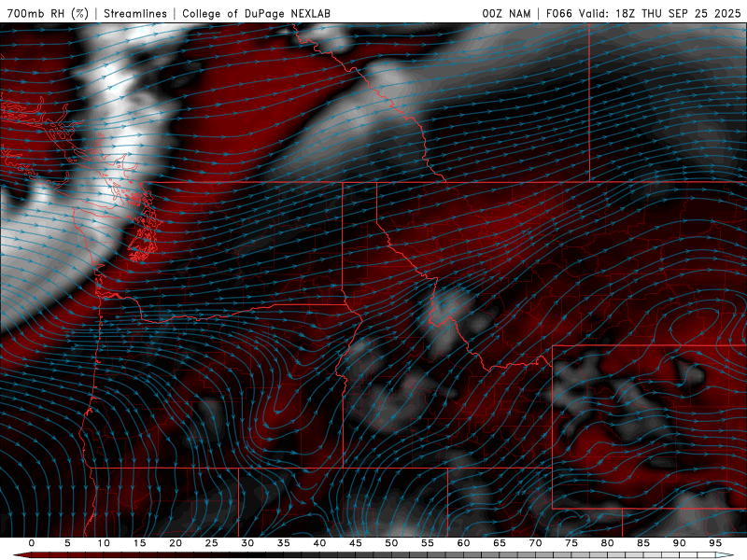This screenshot has height=560, width=747.
Task: Click the "Streamlines" label in the header
Action: 135,13
